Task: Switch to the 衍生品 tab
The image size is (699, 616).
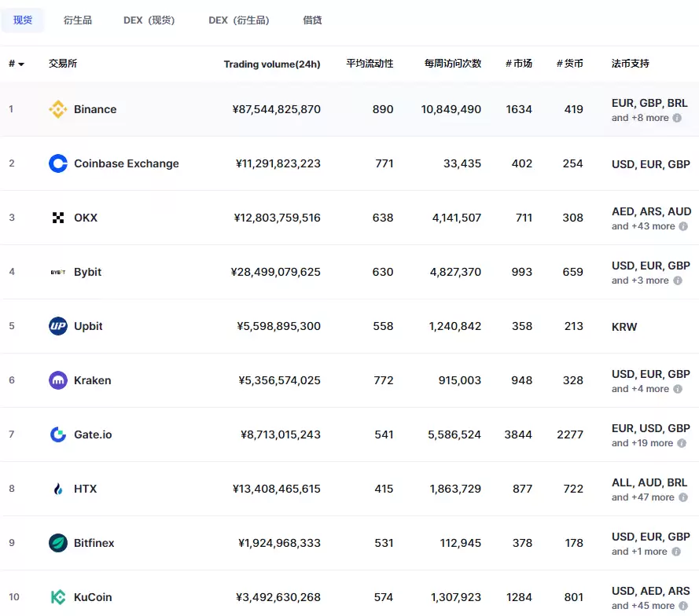Action: pyautogui.click(x=78, y=20)
